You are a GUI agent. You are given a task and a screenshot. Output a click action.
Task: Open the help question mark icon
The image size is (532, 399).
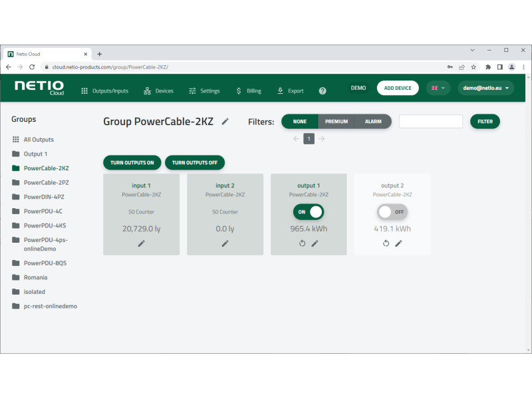(323, 90)
